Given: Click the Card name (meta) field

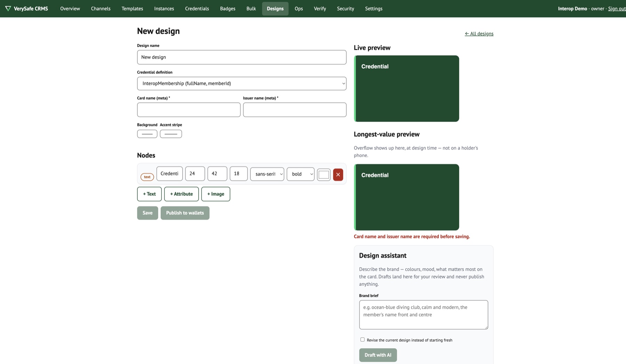Looking at the screenshot, I should pos(189,110).
